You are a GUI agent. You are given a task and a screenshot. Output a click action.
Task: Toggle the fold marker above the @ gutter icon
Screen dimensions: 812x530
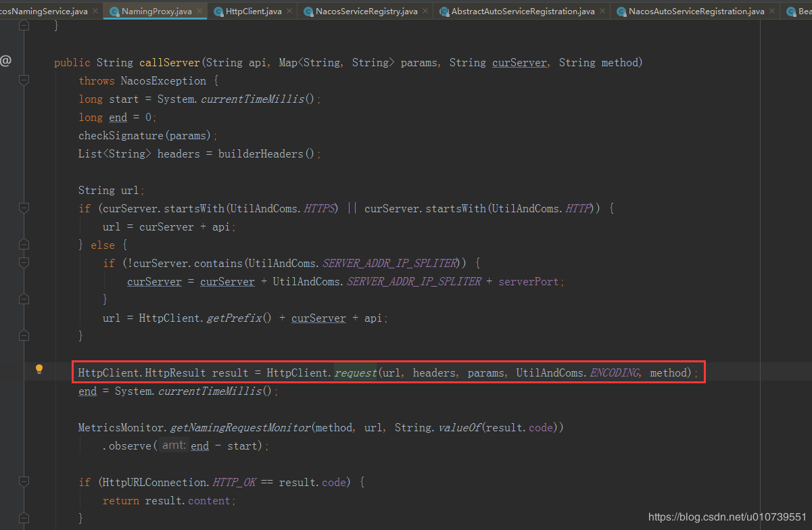(24, 26)
